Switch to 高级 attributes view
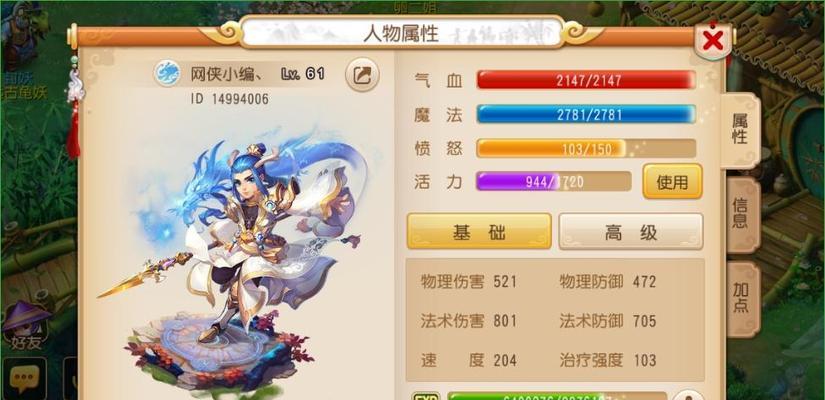This screenshot has height=400, width=825. [x=631, y=231]
